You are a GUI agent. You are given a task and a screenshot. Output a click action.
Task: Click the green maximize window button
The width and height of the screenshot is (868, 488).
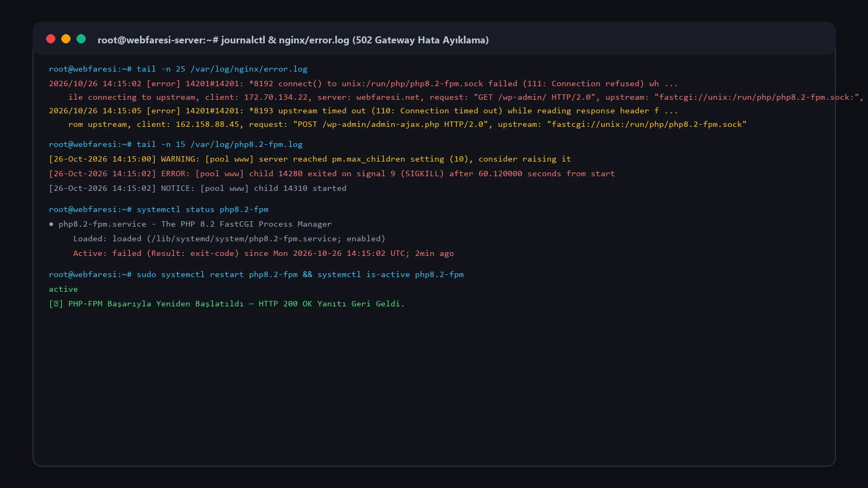pos(81,39)
